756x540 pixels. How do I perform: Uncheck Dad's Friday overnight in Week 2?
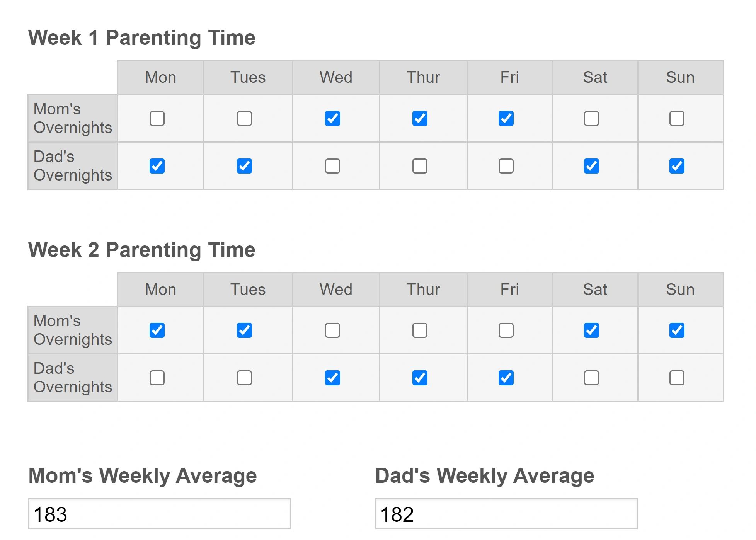[506, 378]
